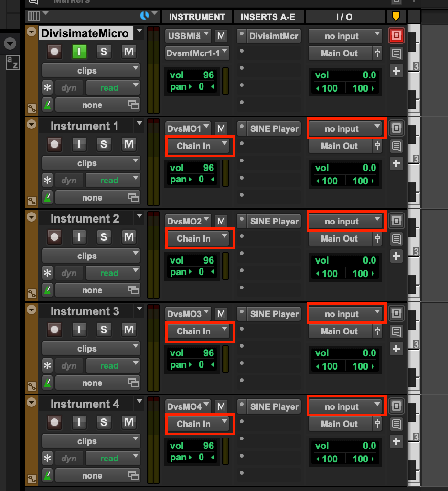Screen dimensions: 448x491
Task: Open comments icon on Instrument 1 track
Action: pos(396,146)
